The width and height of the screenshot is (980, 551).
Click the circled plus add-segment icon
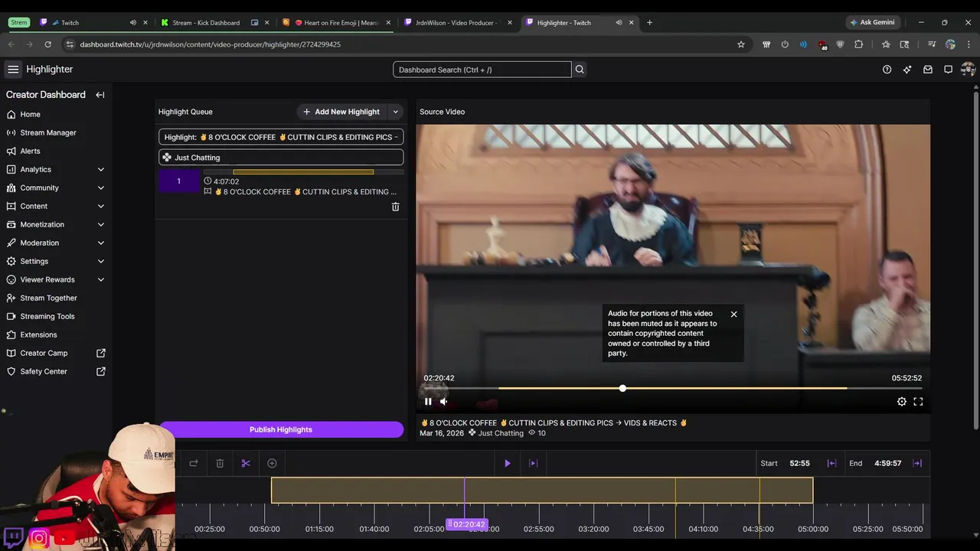[x=272, y=463]
